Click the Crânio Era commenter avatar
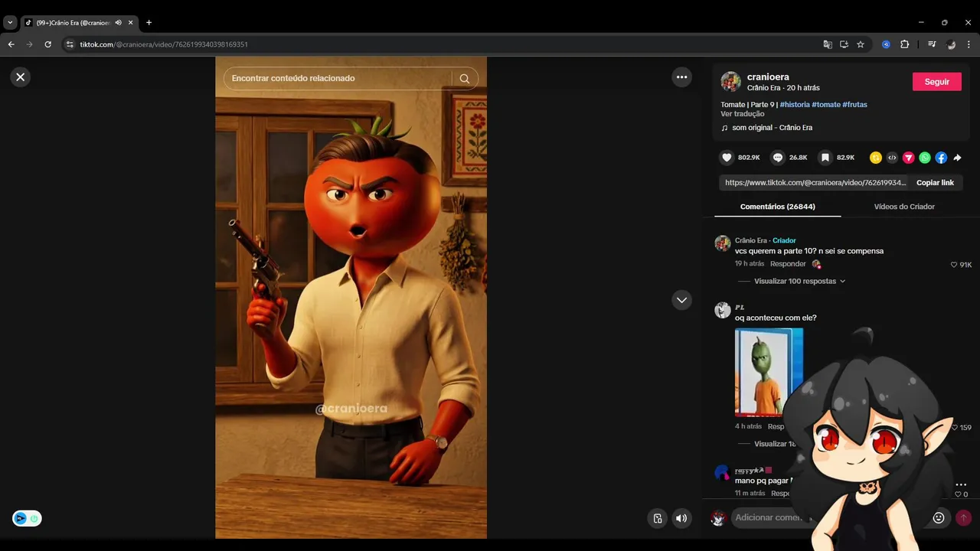This screenshot has height=551, width=980. click(723, 243)
